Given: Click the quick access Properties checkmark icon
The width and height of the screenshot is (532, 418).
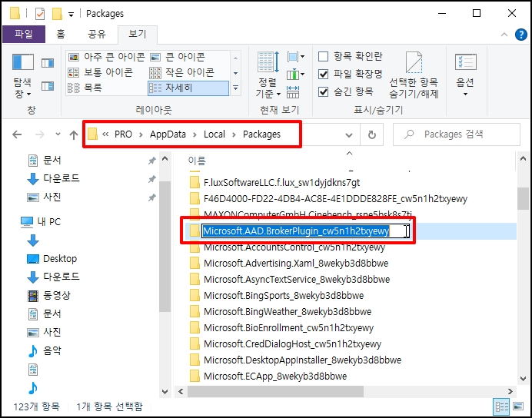Looking at the screenshot, I should pyautogui.click(x=40, y=14).
